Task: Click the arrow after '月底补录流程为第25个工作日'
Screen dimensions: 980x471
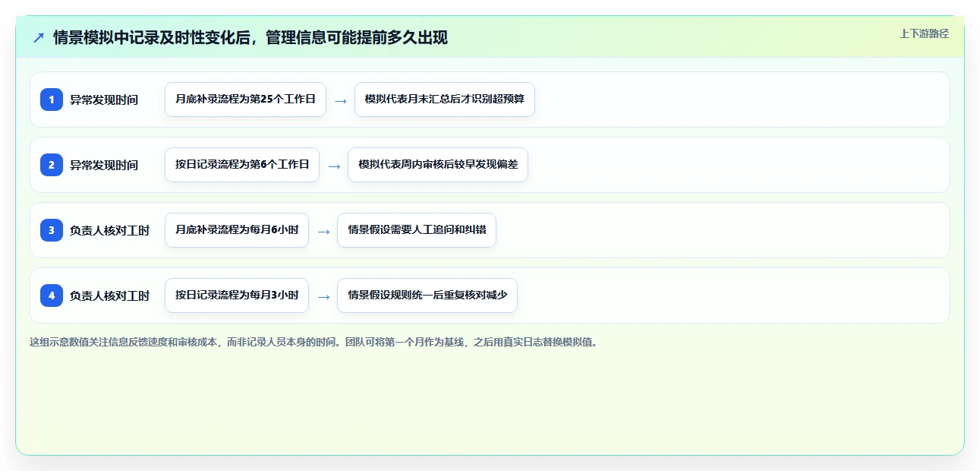Action: tap(341, 100)
